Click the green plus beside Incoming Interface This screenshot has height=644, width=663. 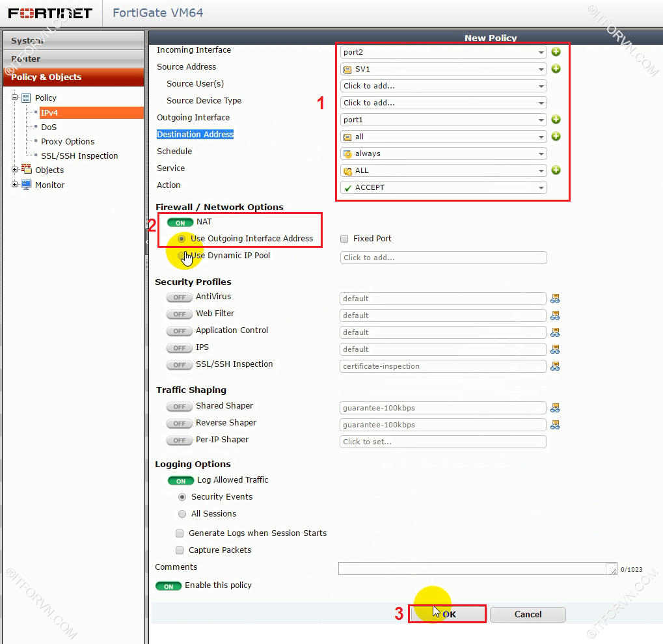click(556, 52)
